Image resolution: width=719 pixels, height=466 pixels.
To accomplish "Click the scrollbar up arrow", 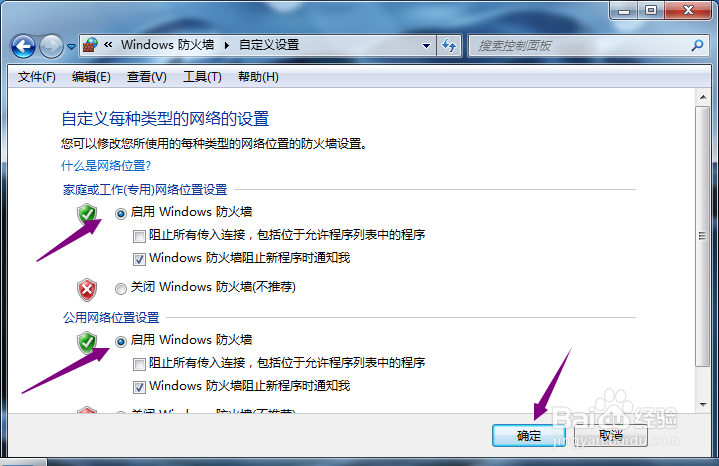I will tap(702, 97).
